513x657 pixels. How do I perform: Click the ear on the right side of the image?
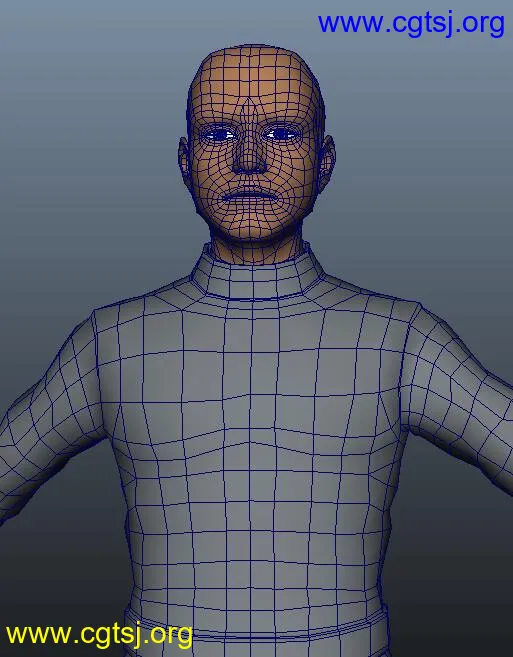[327, 161]
